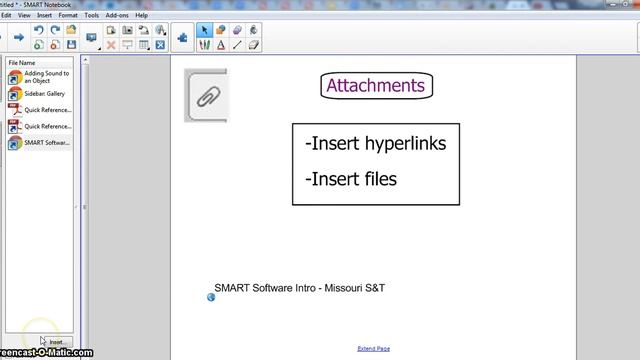Open the Properties eraser-like icon
This screenshot has height=360, width=640.
253,45
